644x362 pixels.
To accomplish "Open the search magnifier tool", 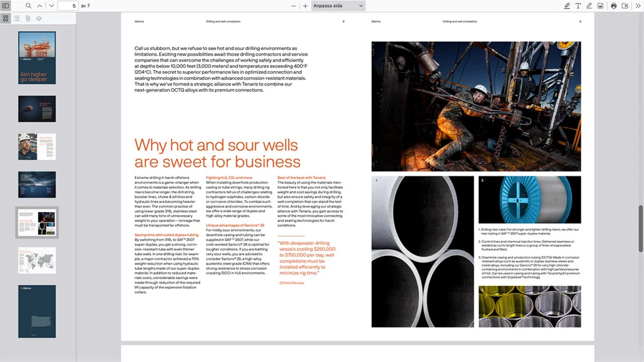I will tap(28, 6).
